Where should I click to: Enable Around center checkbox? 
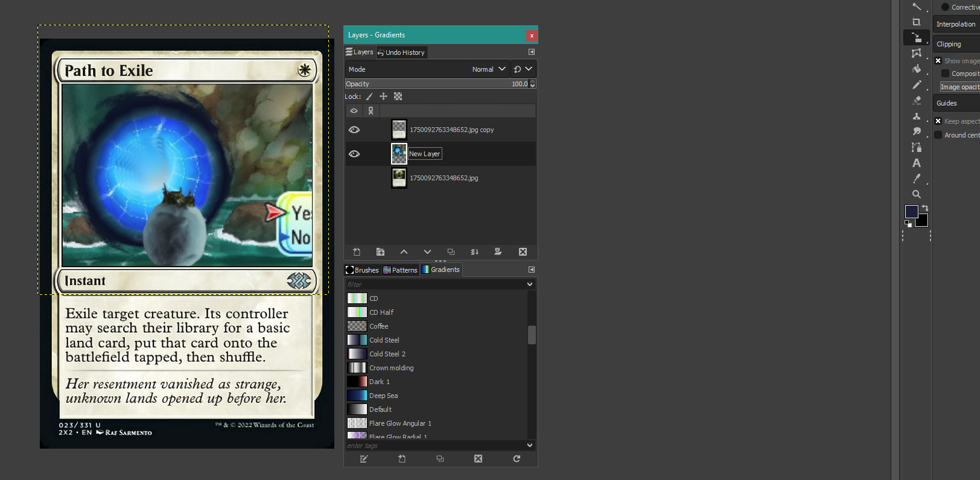[938, 135]
